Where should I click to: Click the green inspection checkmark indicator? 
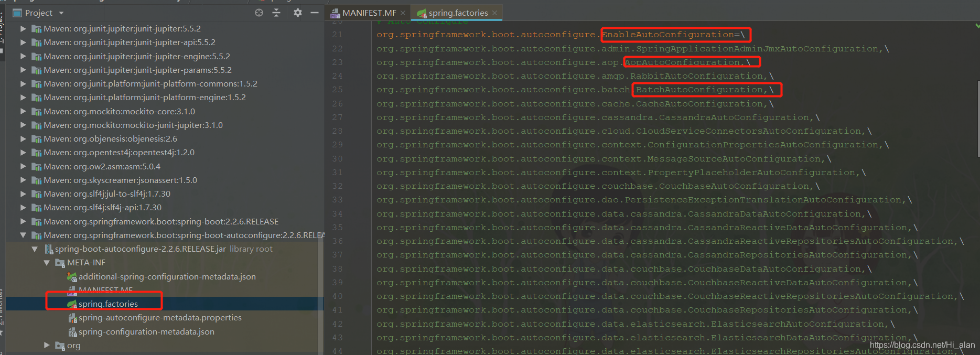[x=977, y=25]
